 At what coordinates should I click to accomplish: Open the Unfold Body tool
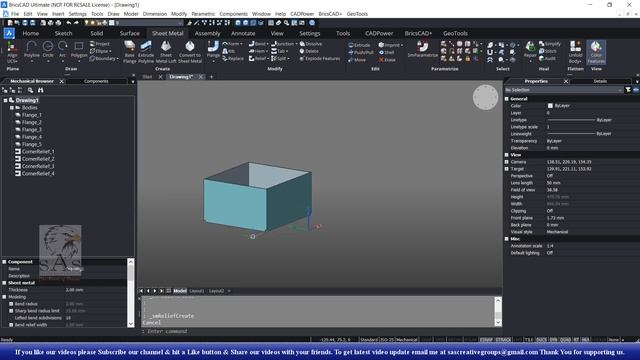(x=575, y=52)
